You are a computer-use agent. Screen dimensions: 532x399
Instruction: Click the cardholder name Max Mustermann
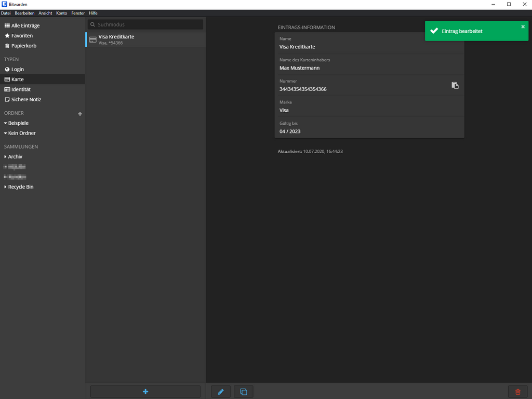coord(300,68)
